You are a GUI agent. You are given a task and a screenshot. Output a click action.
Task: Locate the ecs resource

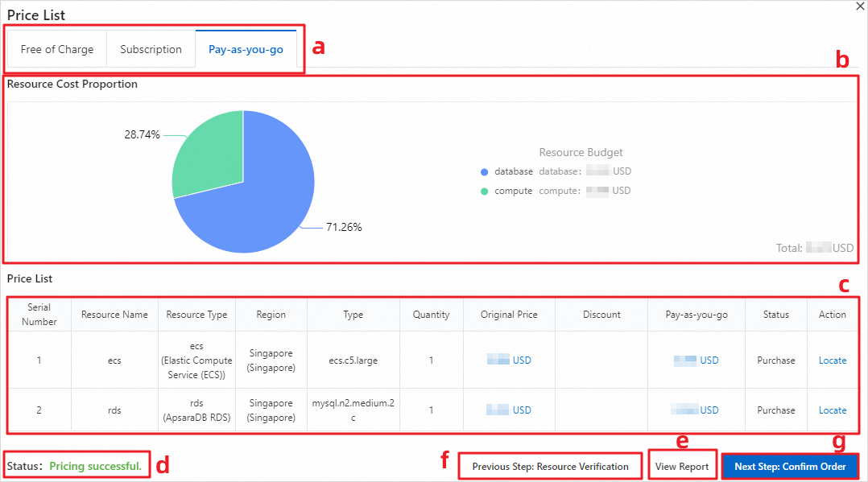tap(832, 360)
